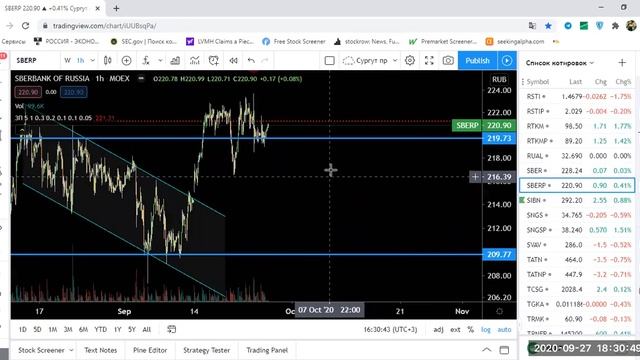Open the RUB currency selector
Viewport: 640px width, 360px height.
[499, 79]
